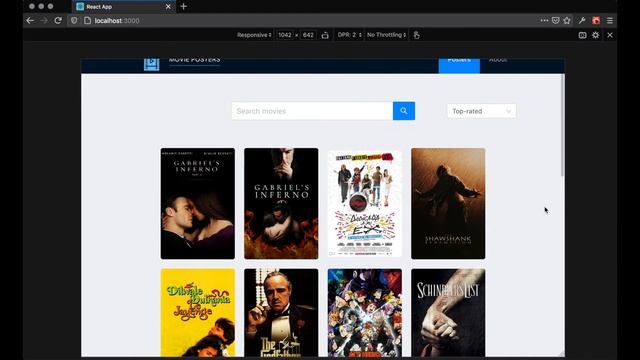This screenshot has height=360, width=640.
Task: Open the page actions three-dots menu
Action: pos(544,20)
